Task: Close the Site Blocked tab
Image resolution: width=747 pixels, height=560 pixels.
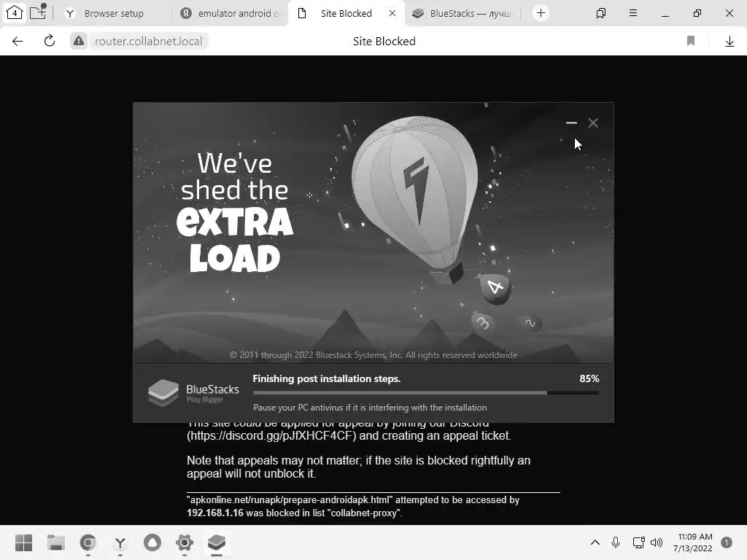Action: click(x=392, y=13)
